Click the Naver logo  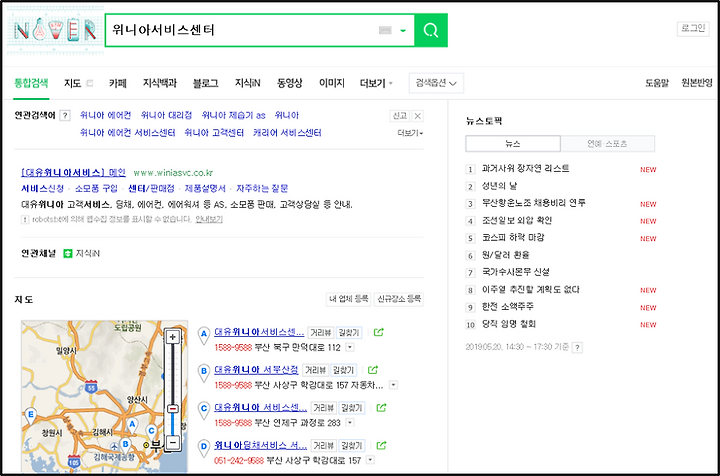[55, 30]
